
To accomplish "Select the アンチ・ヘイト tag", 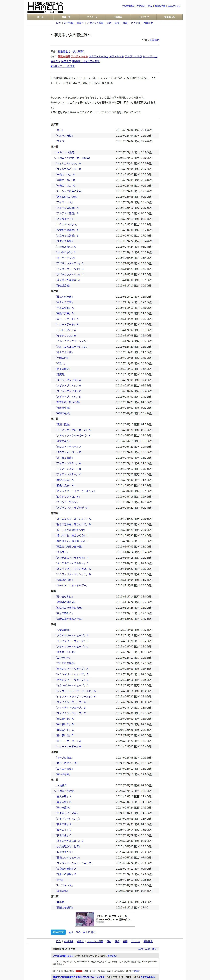I will pos(79,56).
